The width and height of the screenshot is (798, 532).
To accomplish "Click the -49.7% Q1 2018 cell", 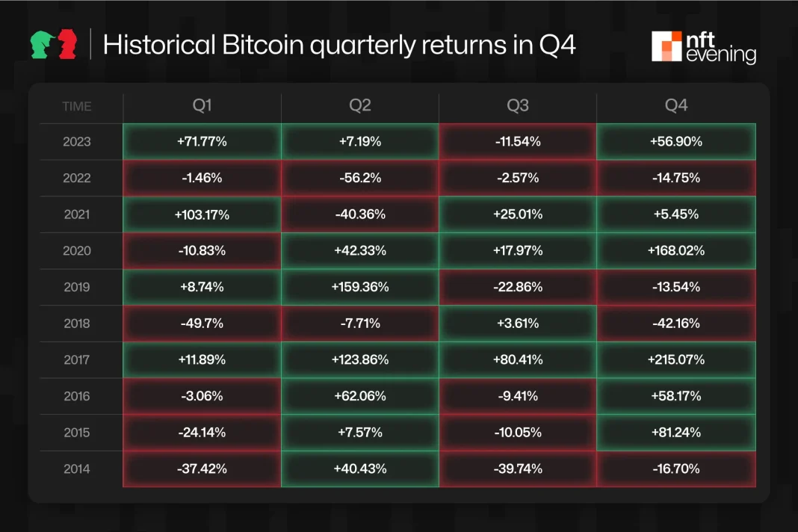I will pos(202,323).
